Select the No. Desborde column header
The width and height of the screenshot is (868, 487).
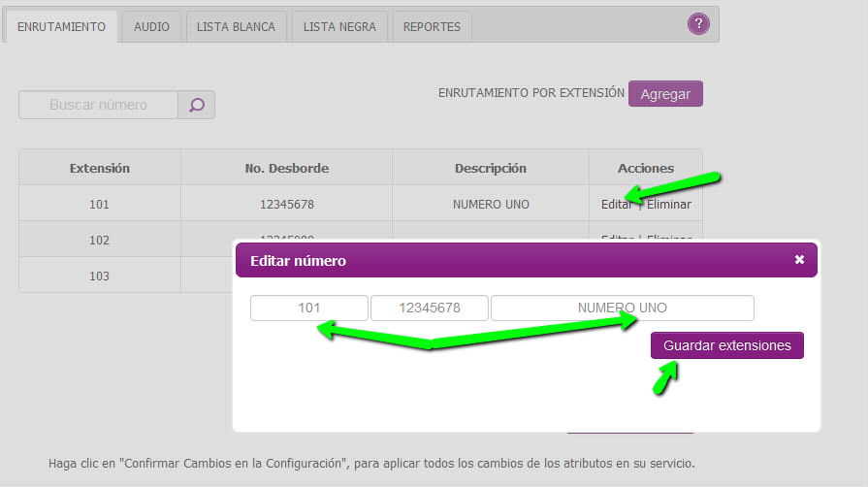point(287,168)
